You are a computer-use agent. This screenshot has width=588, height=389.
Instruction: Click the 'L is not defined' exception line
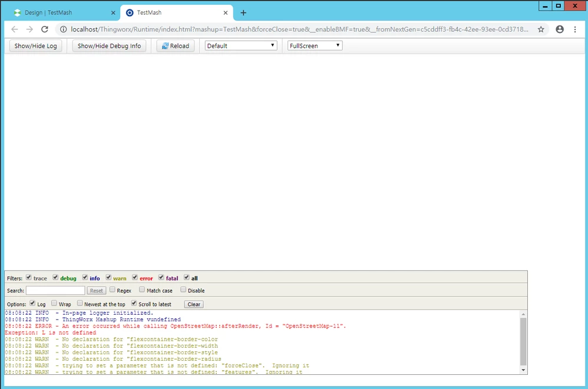[x=51, y=333]
